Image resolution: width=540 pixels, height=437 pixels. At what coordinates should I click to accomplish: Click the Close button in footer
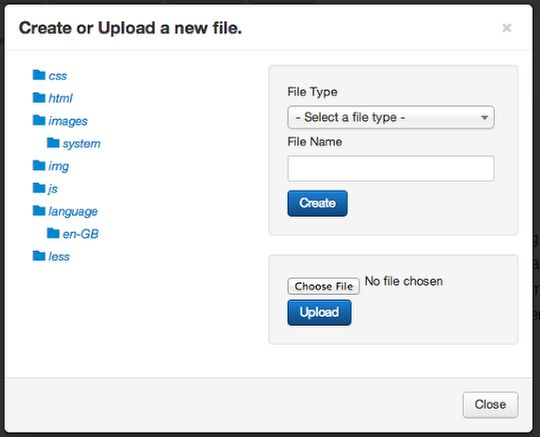click(x=490, y=405)
